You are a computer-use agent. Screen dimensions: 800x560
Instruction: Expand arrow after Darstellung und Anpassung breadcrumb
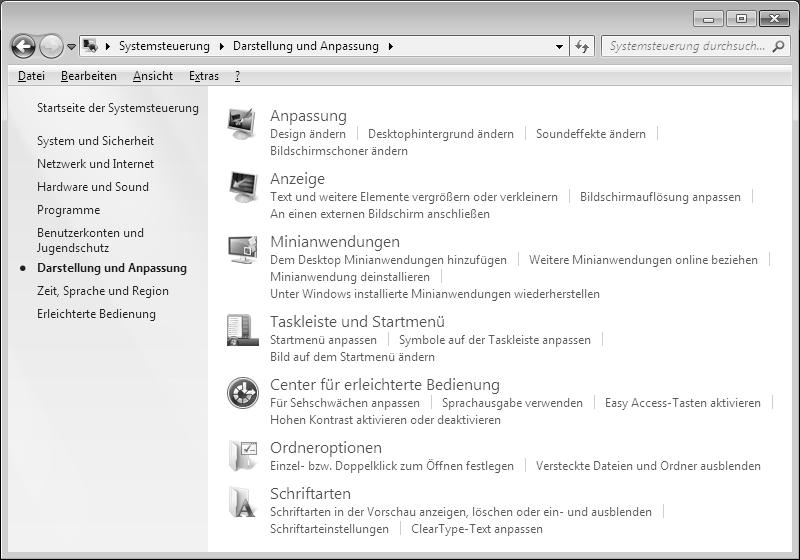(x=391, y=46)
